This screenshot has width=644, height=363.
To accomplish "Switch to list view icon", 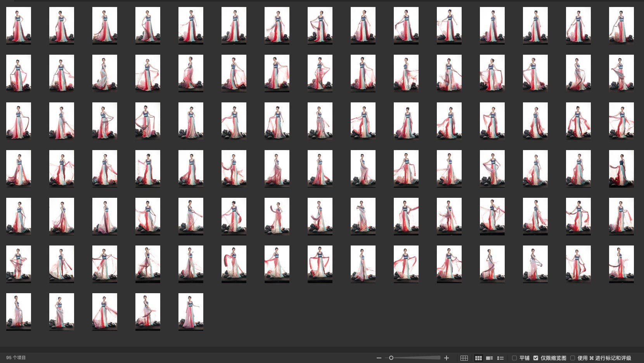I will pos(500,358).
